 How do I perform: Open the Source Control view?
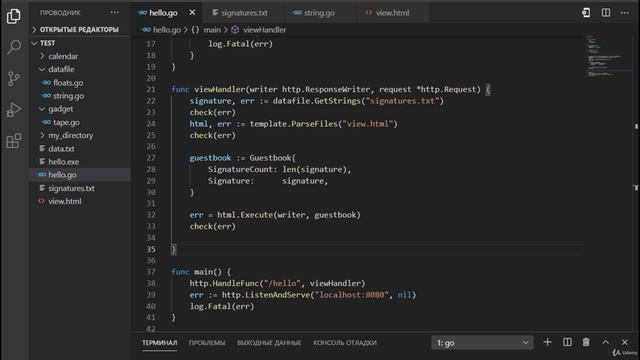coord(14,78)
